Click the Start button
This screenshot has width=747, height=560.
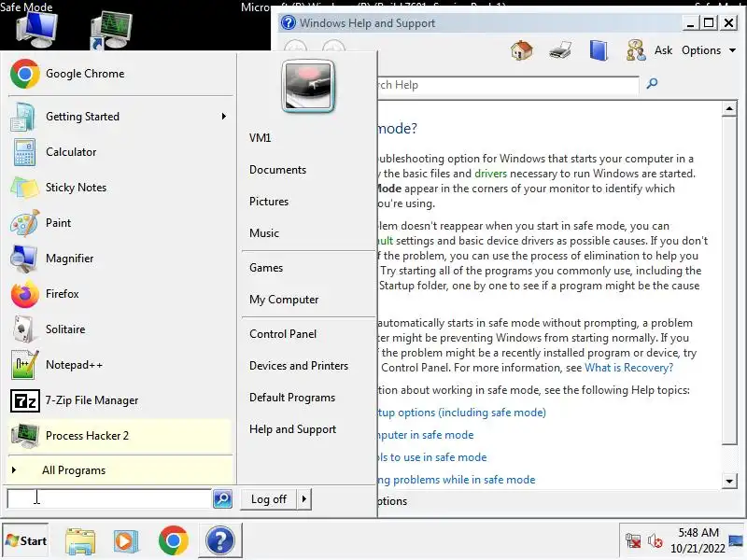(x=26, y=541)
